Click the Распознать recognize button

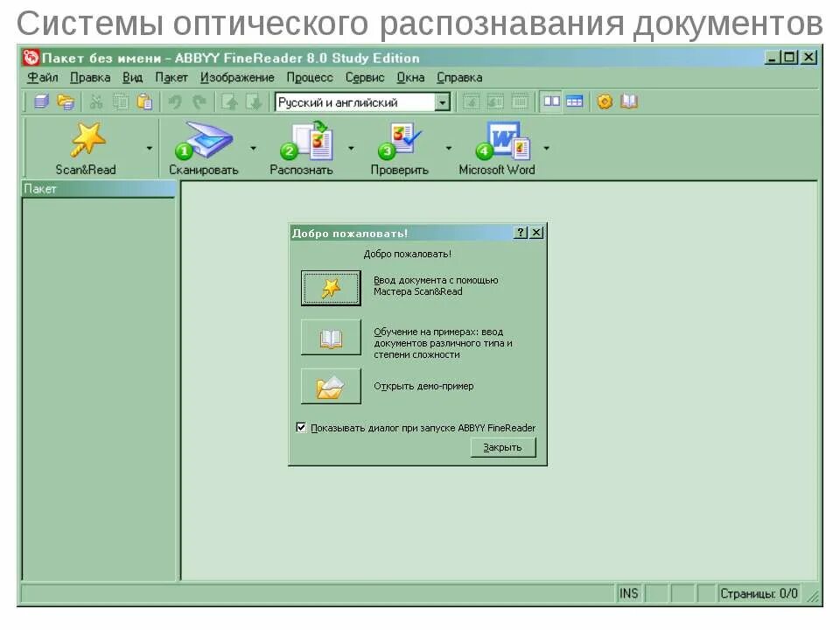[x=301, y=149]
